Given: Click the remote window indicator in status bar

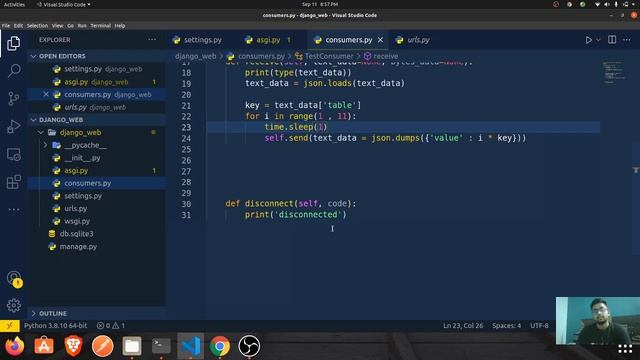Looking at the screenshot, I should point(9,326).
